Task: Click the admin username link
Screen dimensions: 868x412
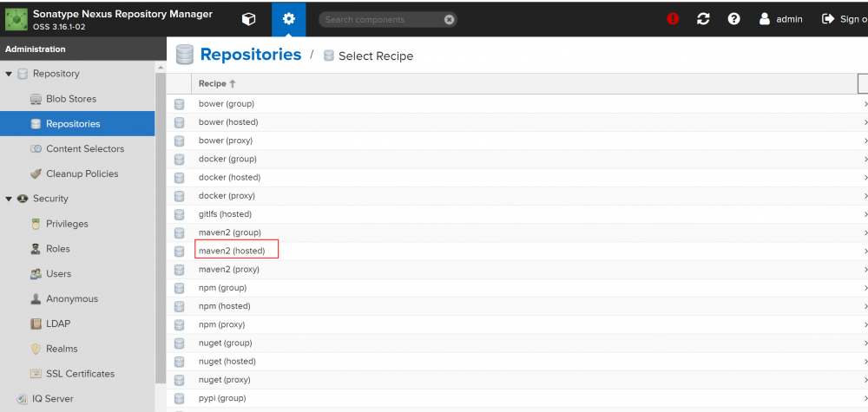Action: (789, 19)
